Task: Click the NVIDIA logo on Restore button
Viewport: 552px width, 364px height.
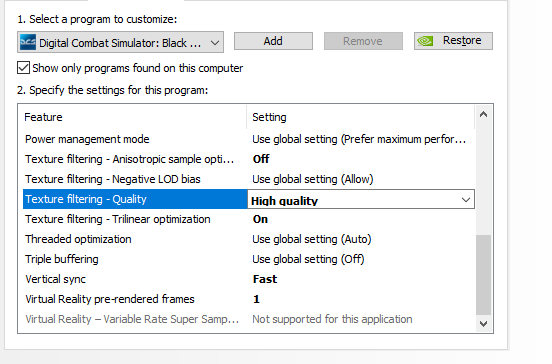Action: tap(425, 41)
